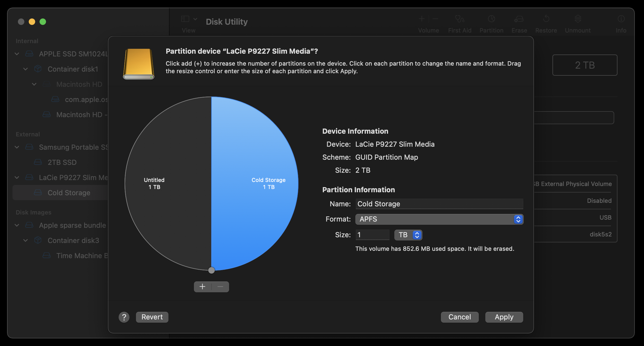The image size is (644, 346).
Task: Toggle Container disk3 in sidebar
Action: 25,240
